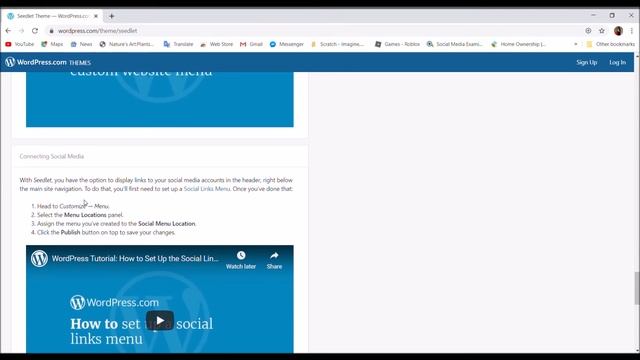Open the Games - Roblox bookmark
640x360 pixels.
[x=397, y=44]
